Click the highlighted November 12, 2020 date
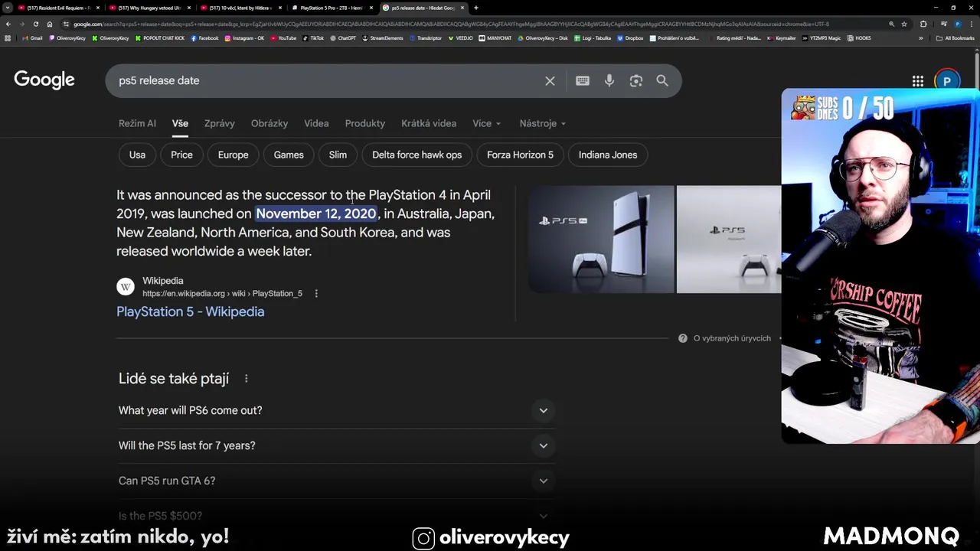 click(316, 214)
